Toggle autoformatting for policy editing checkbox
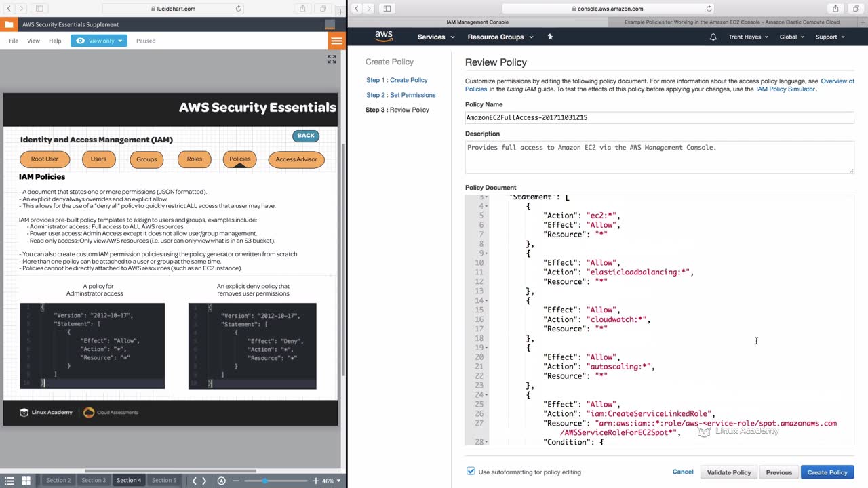 point(471,472)
